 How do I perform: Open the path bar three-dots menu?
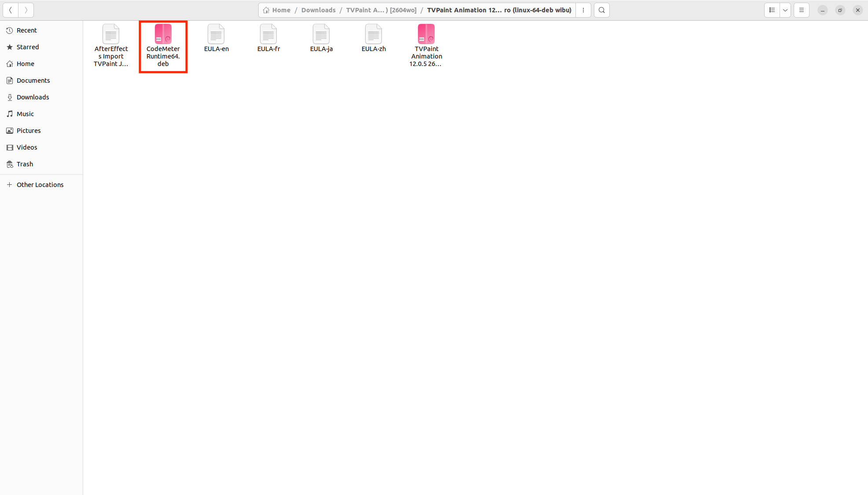[x=583, y=10]
